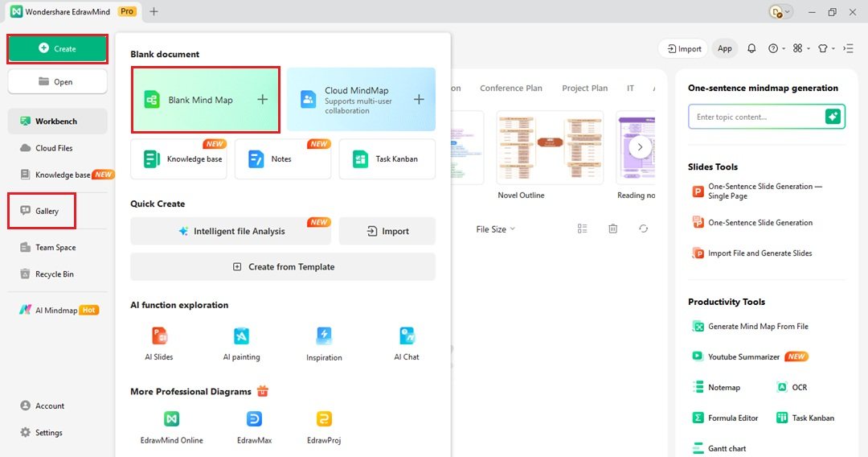Open Formula Editor
868x457 pixels.
(x=725, y=418)
